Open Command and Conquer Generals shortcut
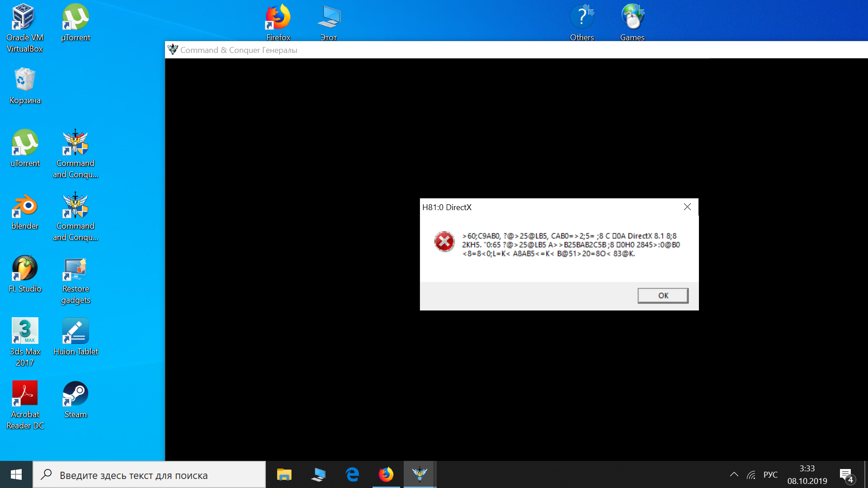Image resolution: width=868 pixels, height=488 pixels. [75, 151]
